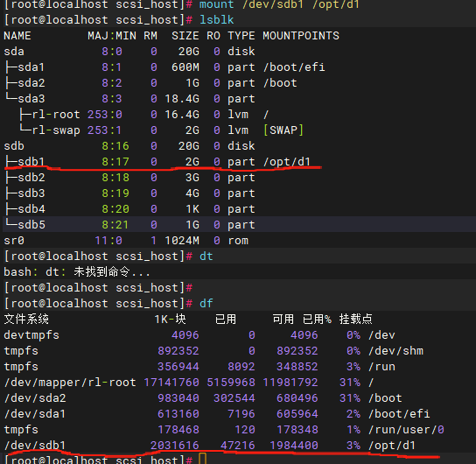Click the 1024M size value
Image resolution: width=476 pixels, height=464 pixels.
click(x=182, y=241)
